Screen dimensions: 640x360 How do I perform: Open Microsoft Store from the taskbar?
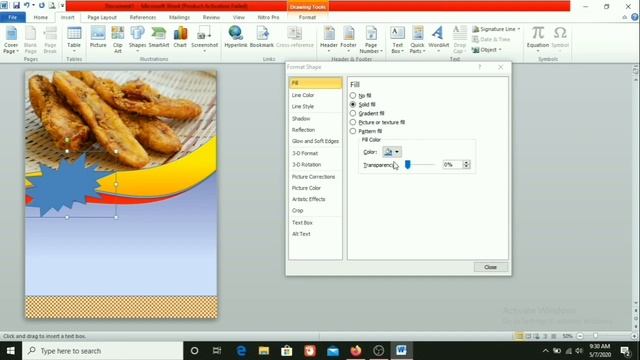pyautogui.click(x=287, y=351)
